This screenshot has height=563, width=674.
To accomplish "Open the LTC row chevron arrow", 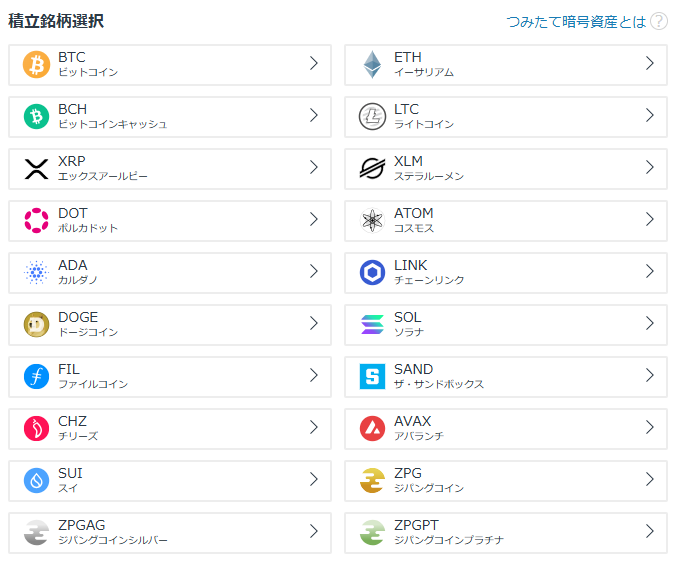I will pyautogui.click(x=650, y=115).
